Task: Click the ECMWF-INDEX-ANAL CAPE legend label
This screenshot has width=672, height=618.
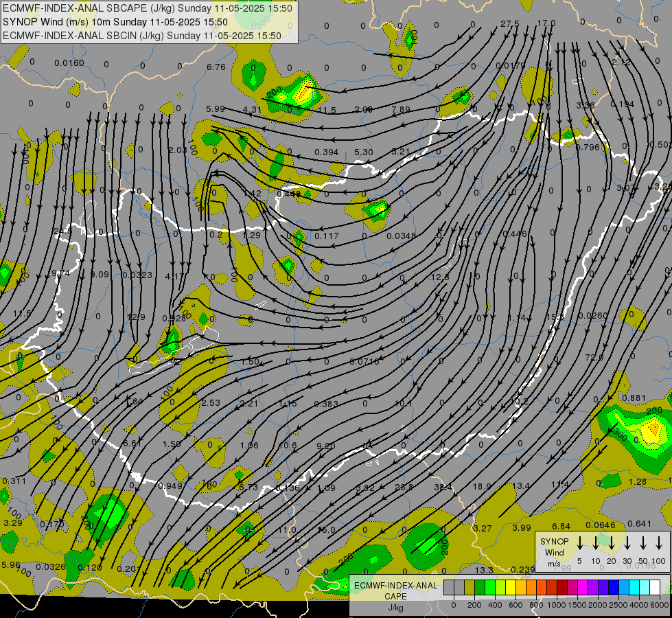Action: click(x=395, y=591)
